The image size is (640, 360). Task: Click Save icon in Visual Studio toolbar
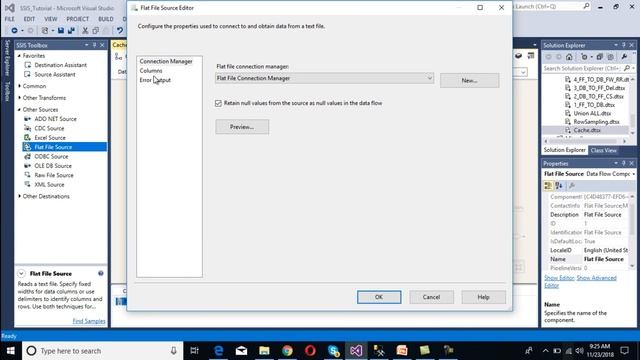pyautogui.click(x=61, y=31)
